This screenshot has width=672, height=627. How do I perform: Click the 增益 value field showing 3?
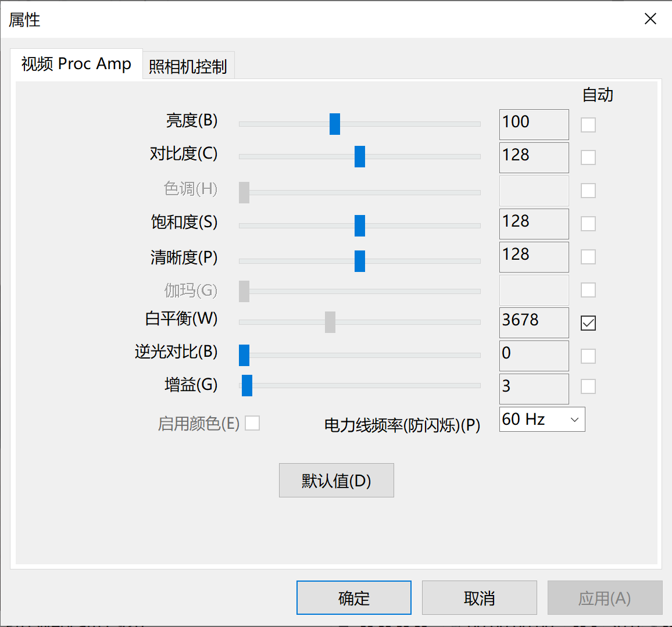[x=533, y=388]
